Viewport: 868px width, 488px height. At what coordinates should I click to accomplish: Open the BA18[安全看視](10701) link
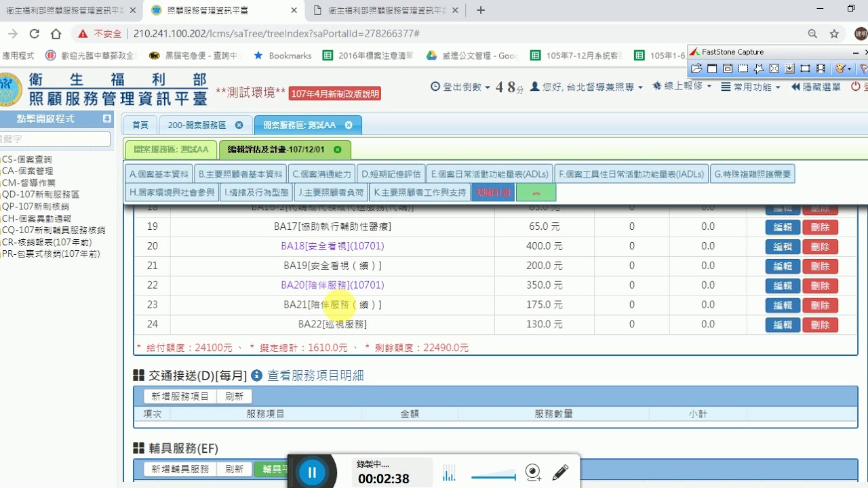pyautogui.click(x=332, y=246)
